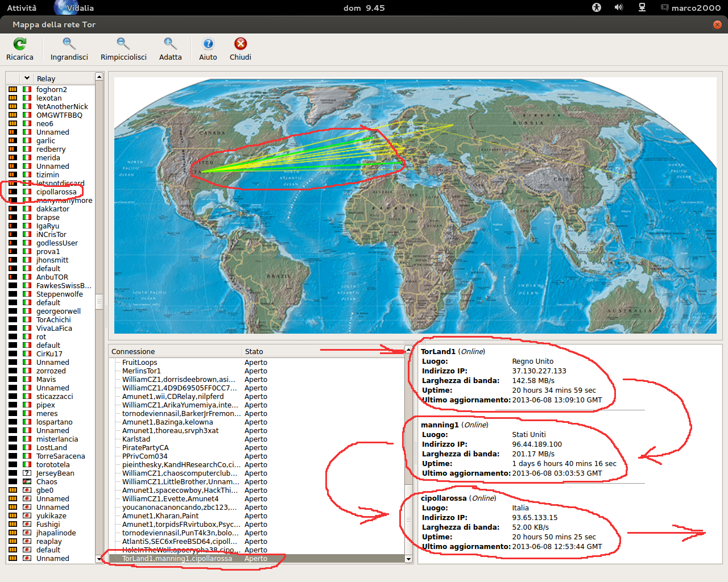The width and height of the screenshot is (728, 582).
Task: Select the relay AnbuTOR
Action: [x=51, y=277]
